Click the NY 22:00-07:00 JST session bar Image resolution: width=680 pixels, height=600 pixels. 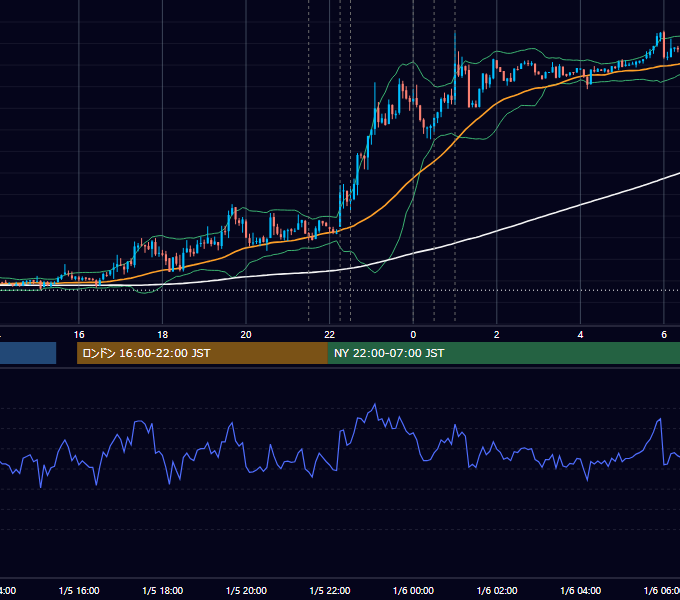[503, 353]
